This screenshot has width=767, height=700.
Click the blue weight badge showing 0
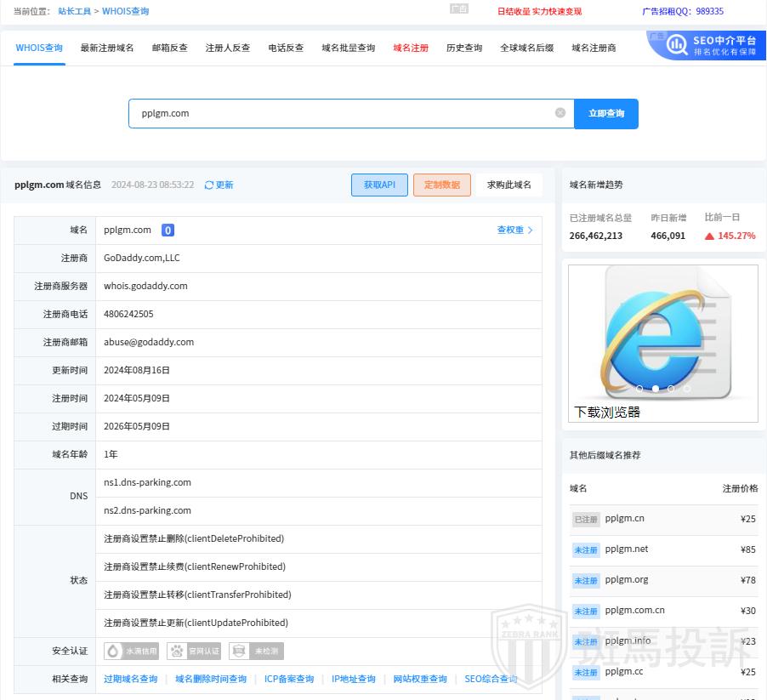point(168,230)
